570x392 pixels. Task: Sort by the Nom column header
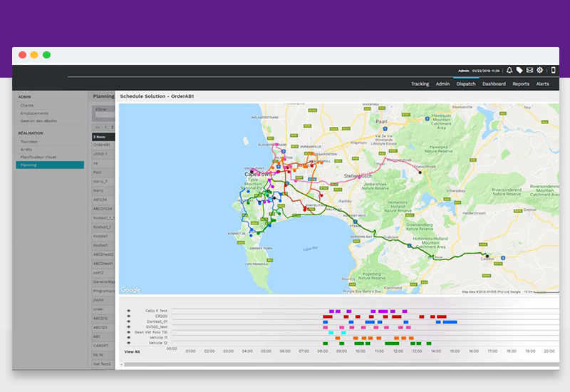coord(103,137)
